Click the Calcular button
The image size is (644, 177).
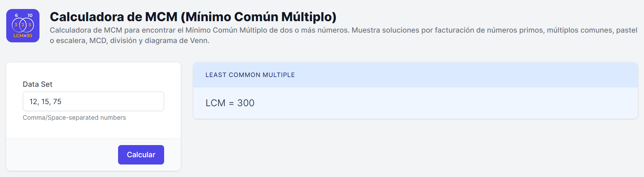tap(141, 155)
